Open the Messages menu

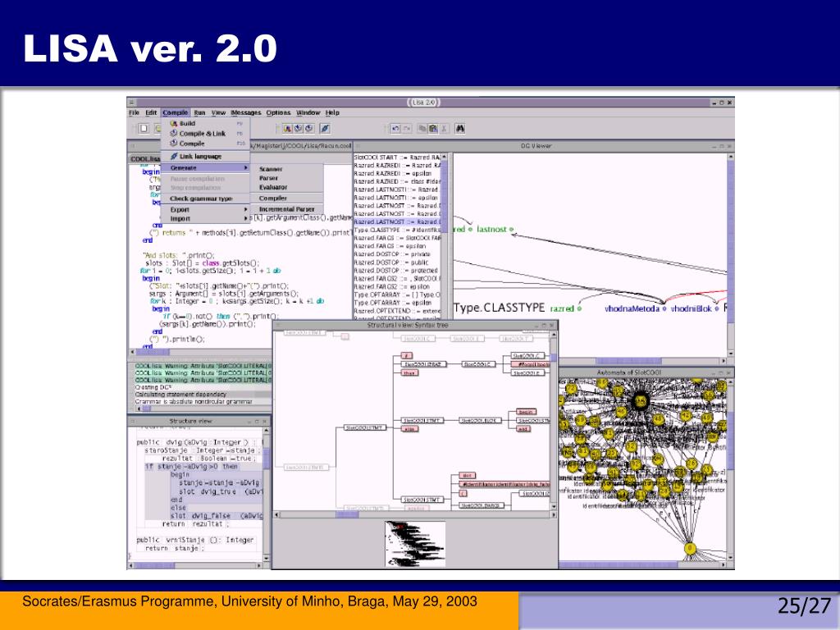click(x=246, y=112)
